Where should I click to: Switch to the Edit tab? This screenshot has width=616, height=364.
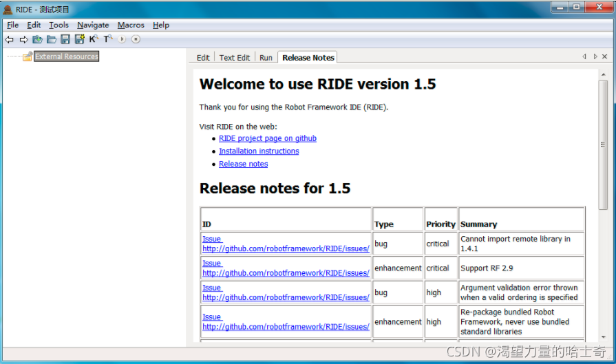203,58
